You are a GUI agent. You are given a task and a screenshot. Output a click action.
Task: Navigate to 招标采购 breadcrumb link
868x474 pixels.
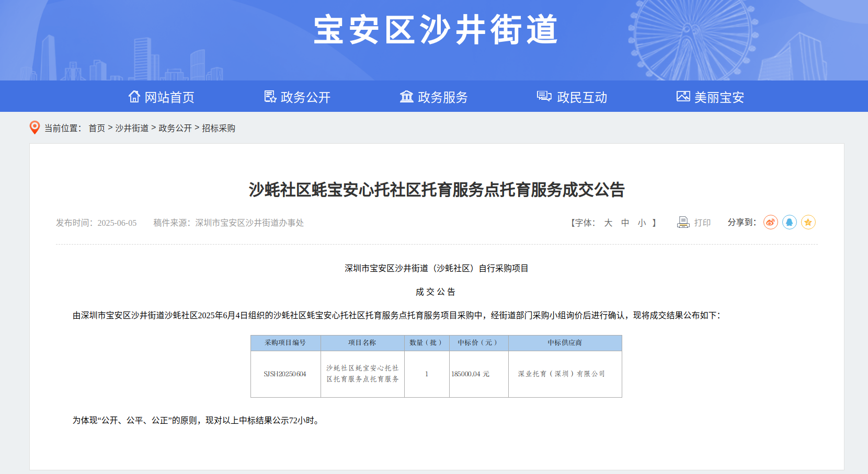pos(219,128)
